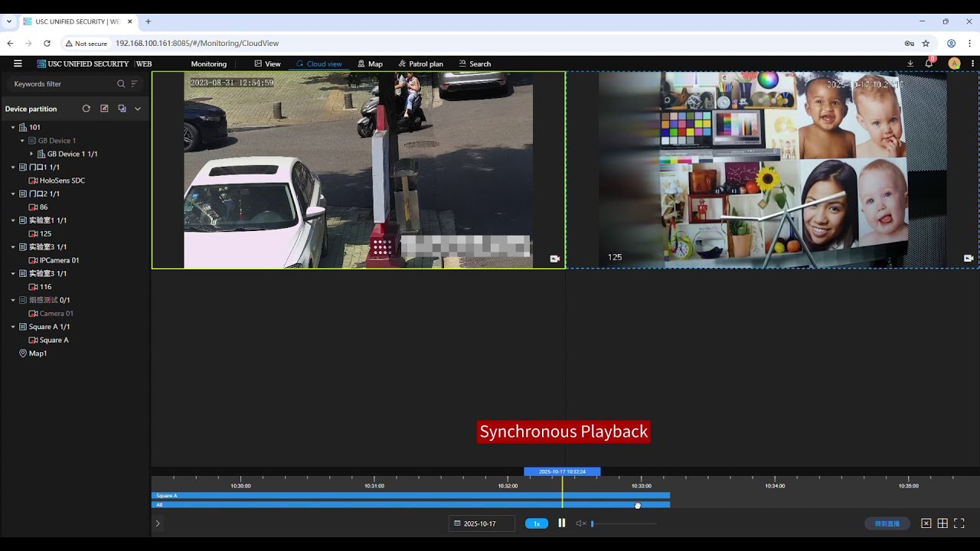Open the 2025-10-17 date picker field
The height and width of the screenshot is (551, 980).
click(x=481, y=523)
